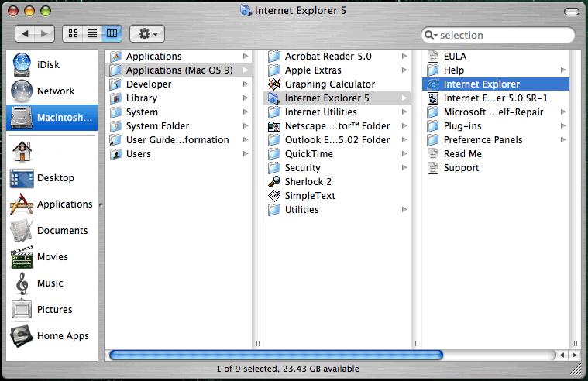Viewport: 588px width, 381px height.
Task: Select the EULA document icon
Action: (433, 57)
